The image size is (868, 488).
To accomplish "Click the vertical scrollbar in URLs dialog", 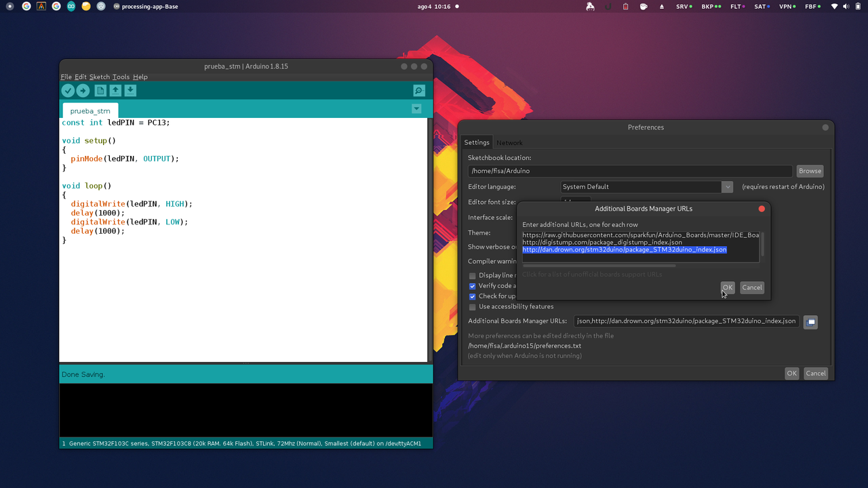I will pos(763,244).
